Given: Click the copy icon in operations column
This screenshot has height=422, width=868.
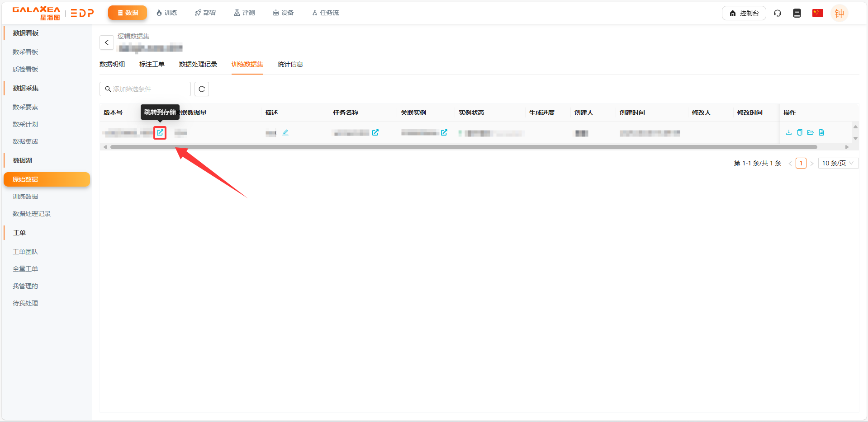Looking at the screenshot, I should point(800,132).
